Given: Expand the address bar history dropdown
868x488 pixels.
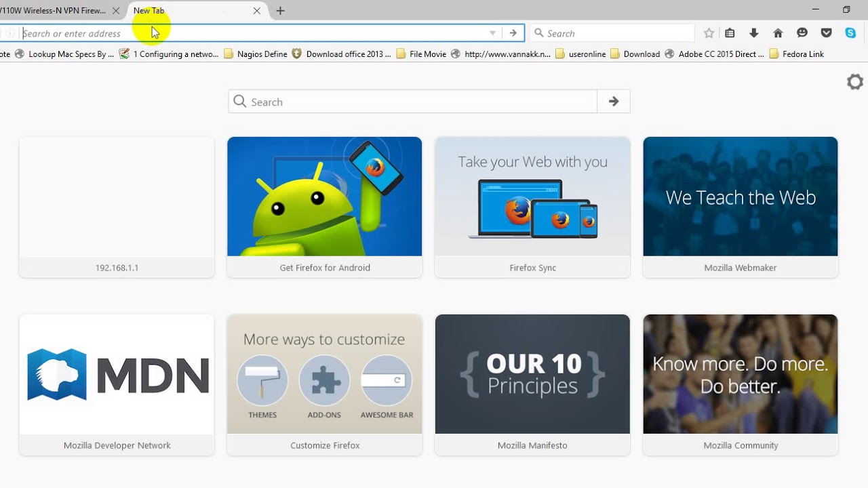Looking at the screenshot, I should coord(493,33).
